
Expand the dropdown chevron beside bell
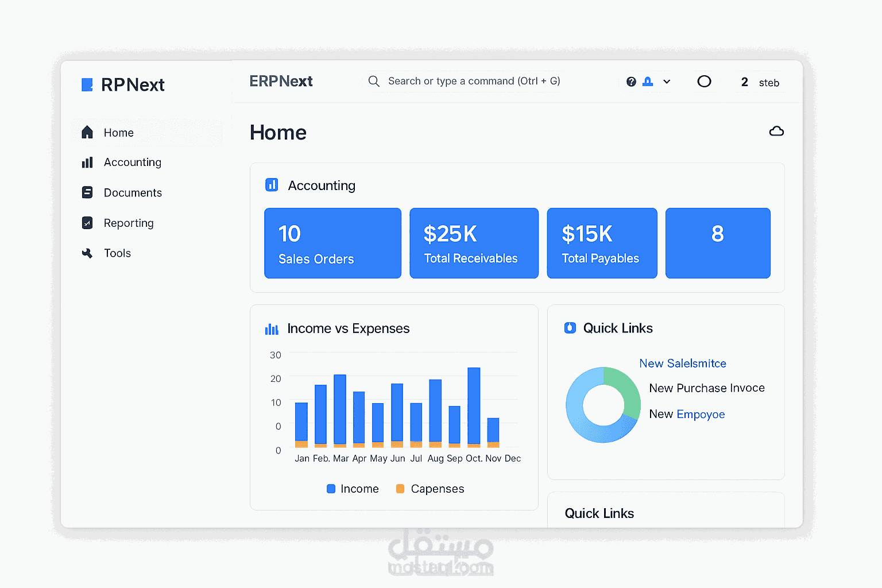pos(667,82)
